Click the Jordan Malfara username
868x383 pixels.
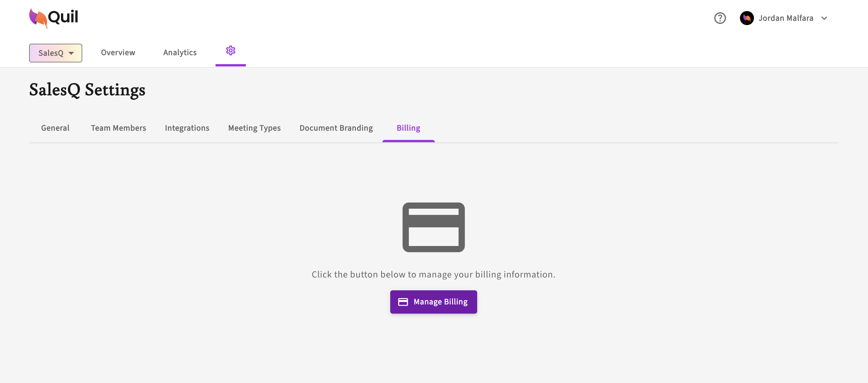tap(785, 18)
